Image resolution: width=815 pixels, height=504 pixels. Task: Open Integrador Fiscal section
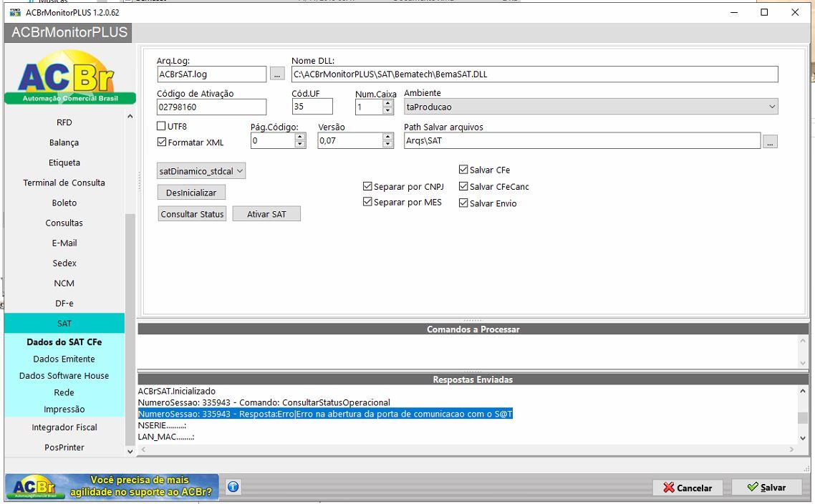pyautogui.click(x=64, y=427)
